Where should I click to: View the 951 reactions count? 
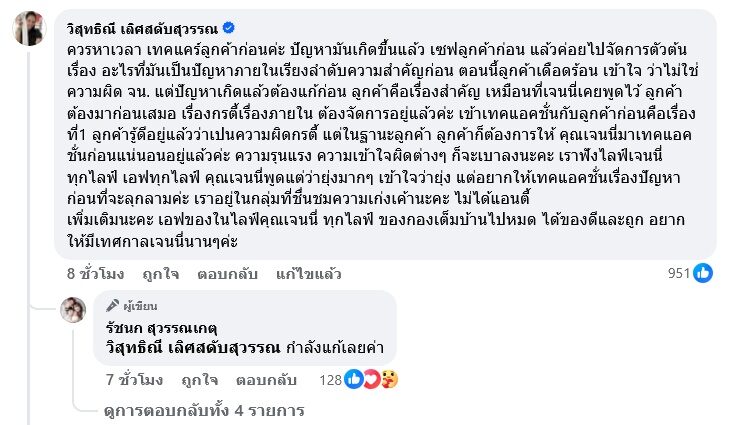(x=677, y=272)
